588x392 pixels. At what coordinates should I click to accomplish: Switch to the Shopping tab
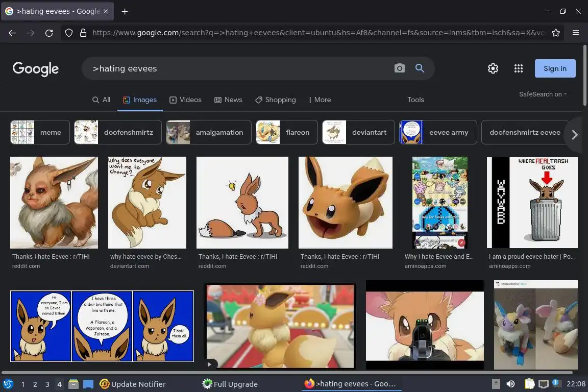tap(276, 100)
